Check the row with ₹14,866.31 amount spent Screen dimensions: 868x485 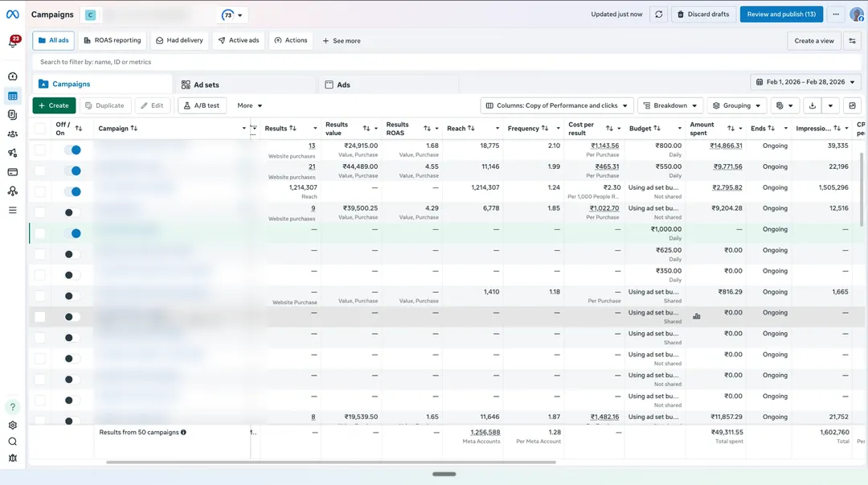40,150
